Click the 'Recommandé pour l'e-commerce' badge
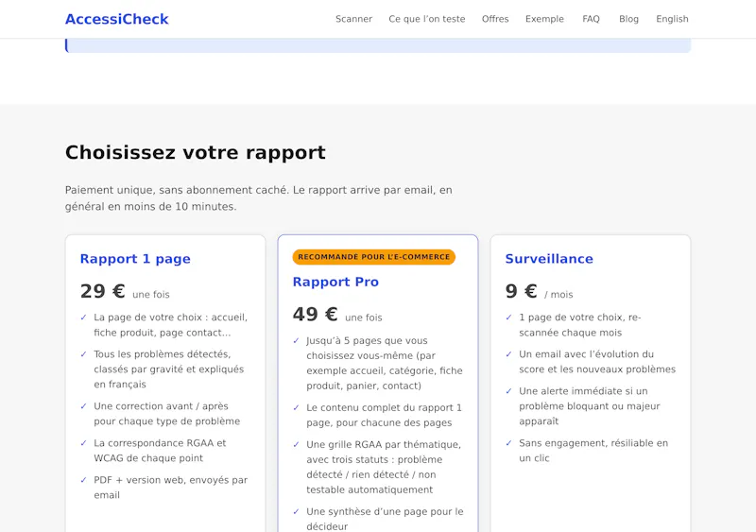Viewport: 756px width, 532px height. 373,257
